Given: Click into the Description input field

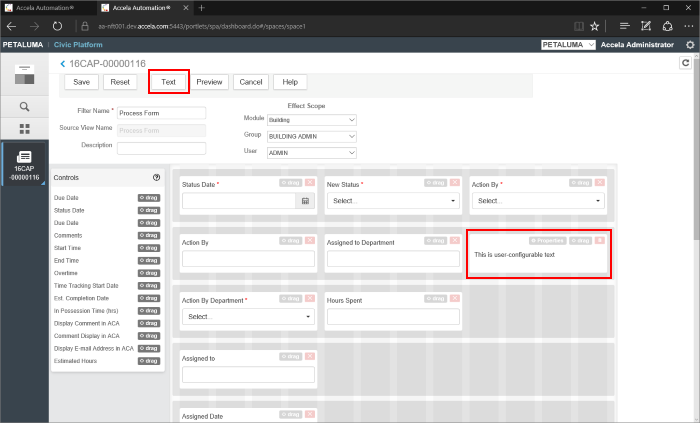Looking at the screenshot, I should click(x=161, y=148).
